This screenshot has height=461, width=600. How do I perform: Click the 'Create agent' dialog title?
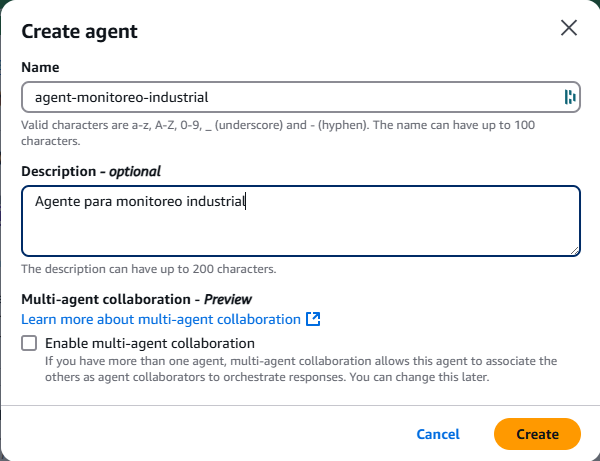[x=80, y=31]
